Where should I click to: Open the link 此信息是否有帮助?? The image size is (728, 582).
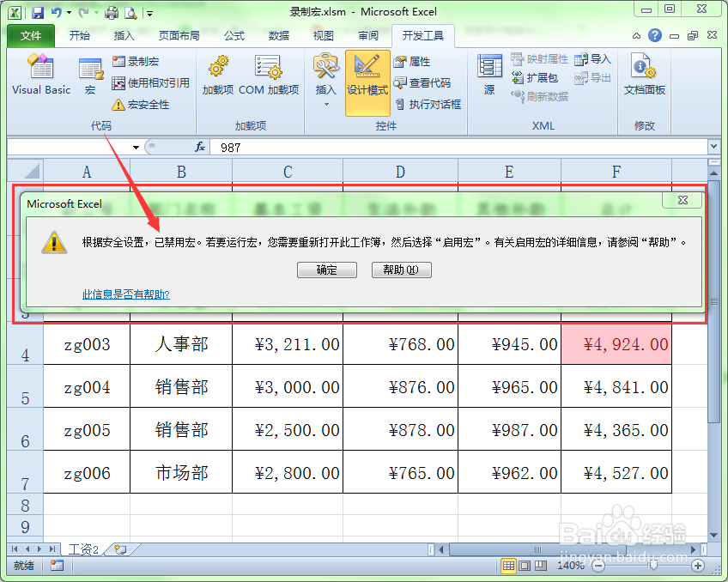click(126, 294)
